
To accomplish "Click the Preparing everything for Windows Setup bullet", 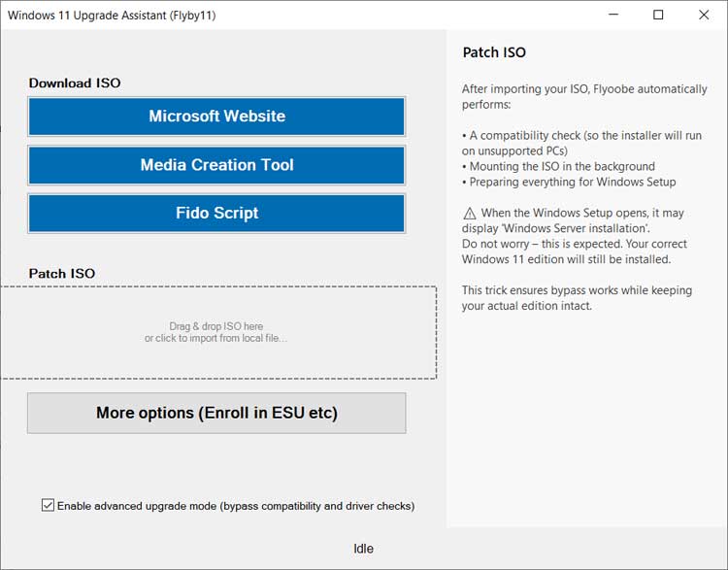I will tap(573, 182).
